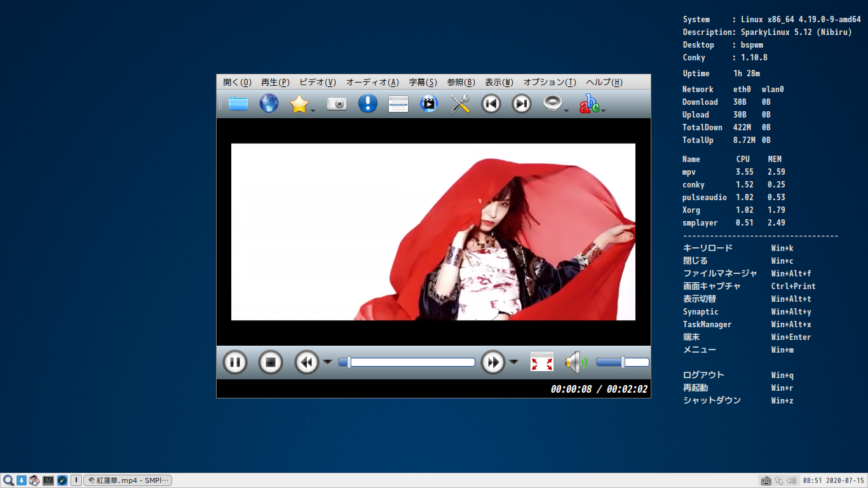The width and height of the screenshot is (868, 488).
Task: Stop the video playback
Action: click(x=271, y=362)
